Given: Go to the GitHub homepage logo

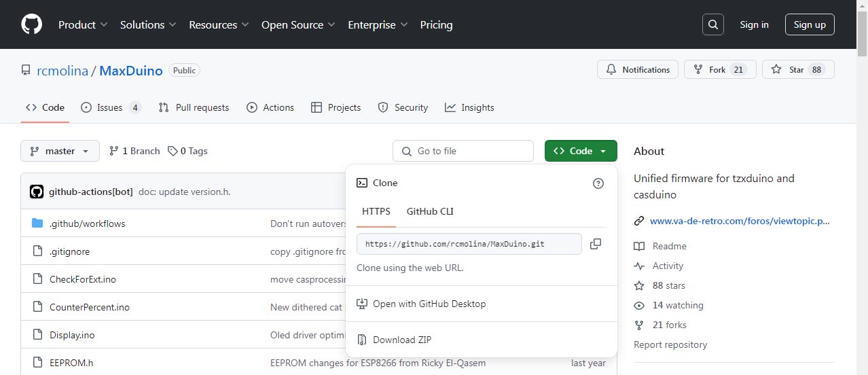Looking at the screenshot, I should pyautogui.click(x=31, y=24).
